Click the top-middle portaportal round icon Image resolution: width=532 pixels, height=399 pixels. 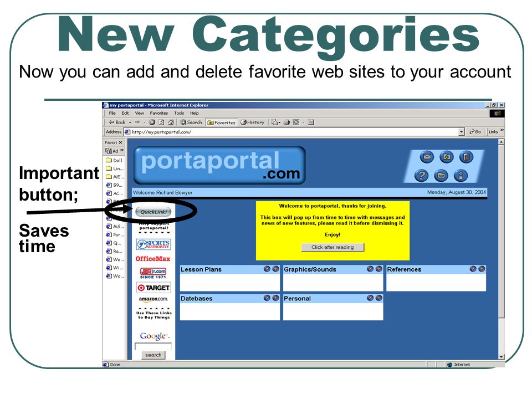tap(447, 157)
